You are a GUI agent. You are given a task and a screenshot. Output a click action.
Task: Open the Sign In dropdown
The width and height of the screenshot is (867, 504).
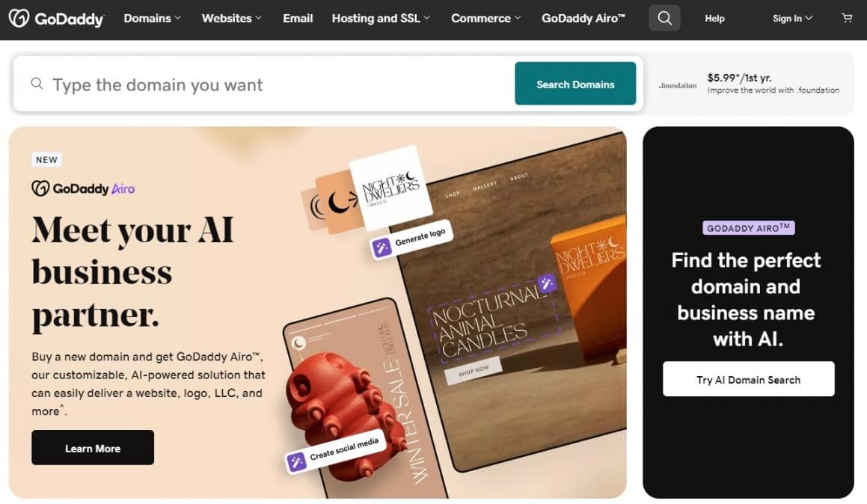(x=792, y=18)
